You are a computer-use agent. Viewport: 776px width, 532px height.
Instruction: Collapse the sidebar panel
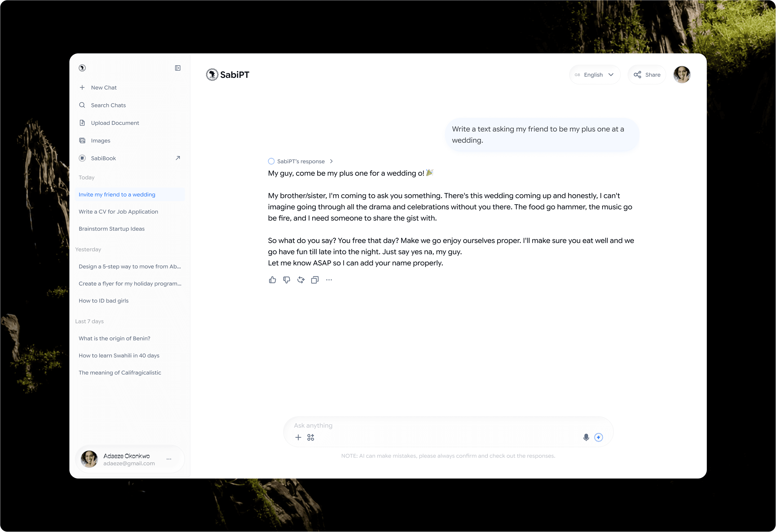[178, 68]
